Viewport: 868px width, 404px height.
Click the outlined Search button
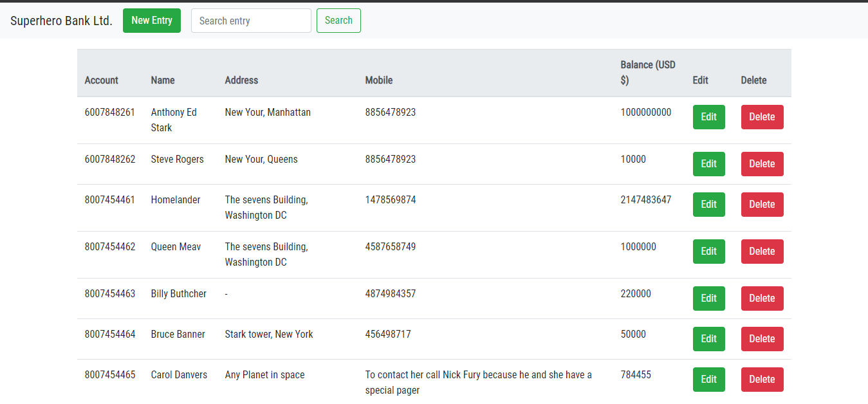(x=338, y=21)
